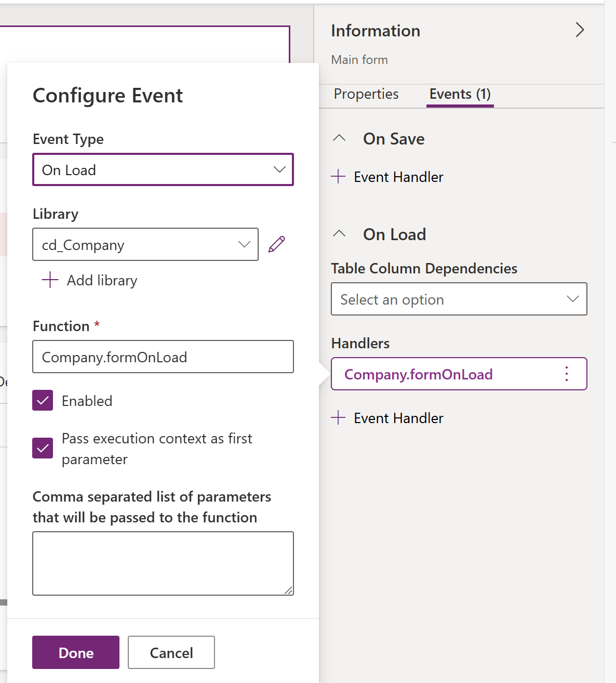Click the Function text input field

[x=163, y=357]
